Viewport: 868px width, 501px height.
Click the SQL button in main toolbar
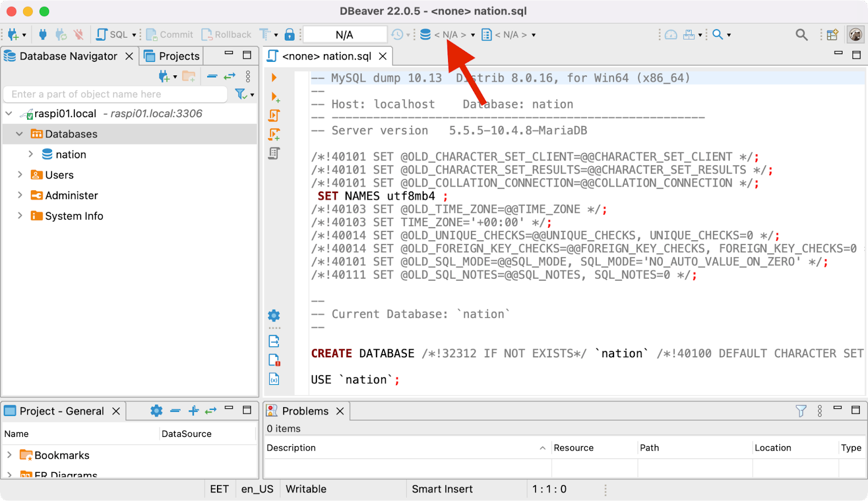pos(113,35)
